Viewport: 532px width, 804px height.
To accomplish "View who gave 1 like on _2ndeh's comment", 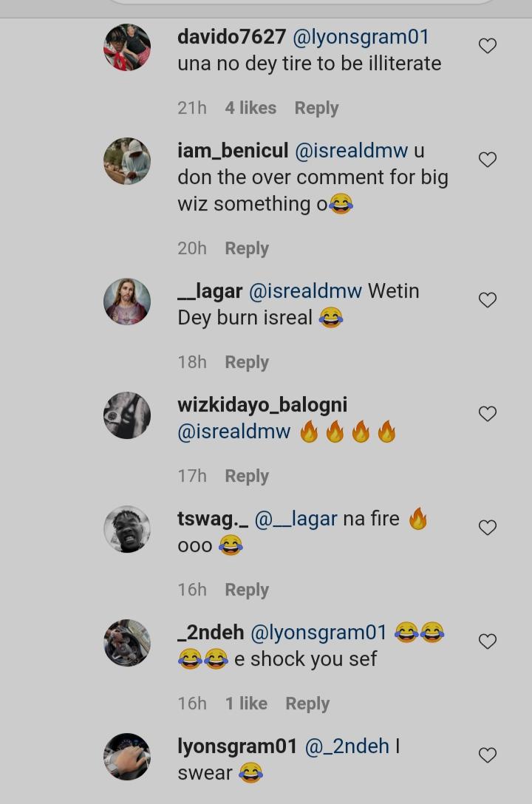I will pyautogui.click(x=246, y=703).
